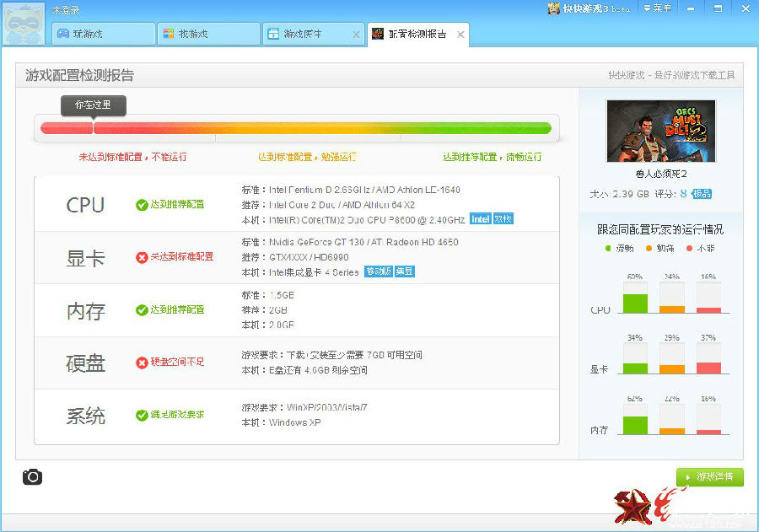Click the green check icon in 系统 row
The image size is (759, 532).
142,415
